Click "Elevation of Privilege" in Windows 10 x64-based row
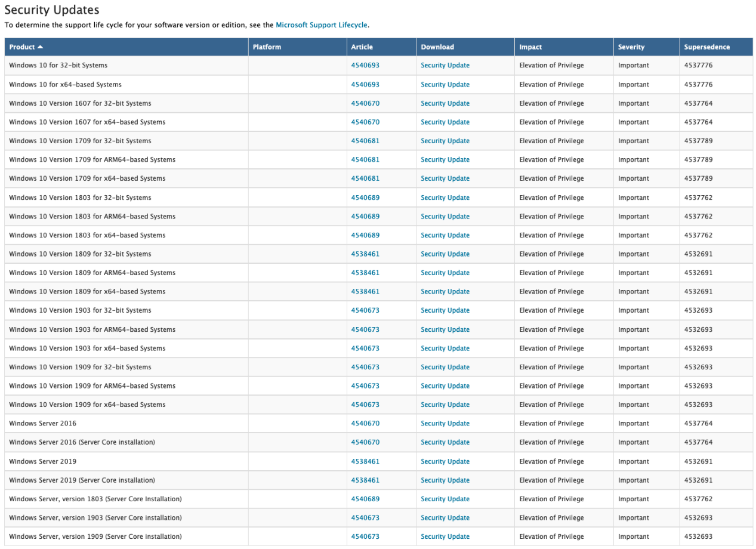 (x=552, y=85)
